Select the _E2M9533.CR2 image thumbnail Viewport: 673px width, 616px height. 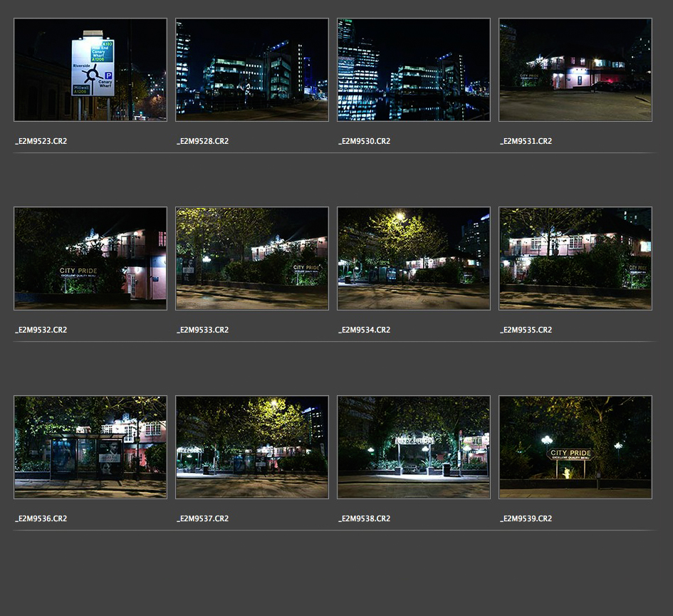(252, 259)
